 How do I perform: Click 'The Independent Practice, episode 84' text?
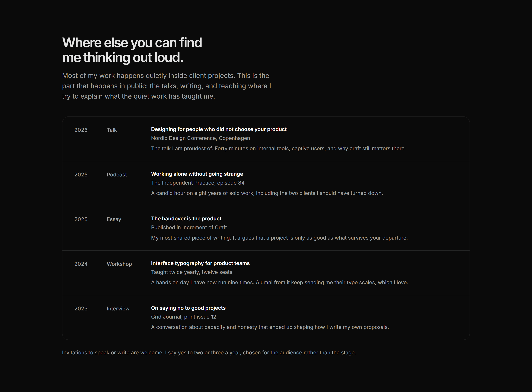click(x=198, y=183)
